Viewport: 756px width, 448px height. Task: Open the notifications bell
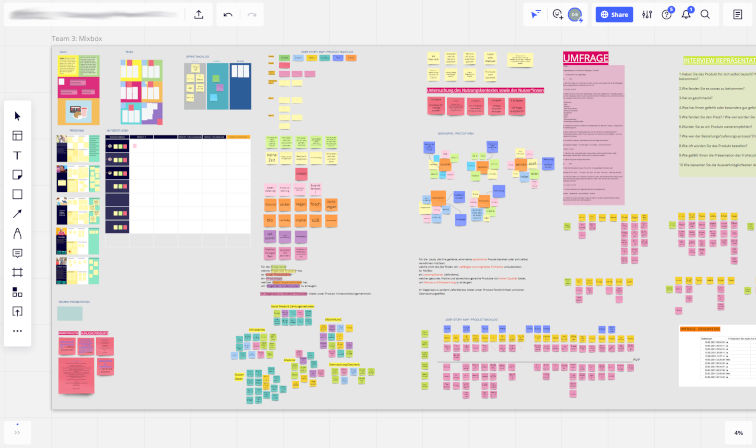click(687, 15)
